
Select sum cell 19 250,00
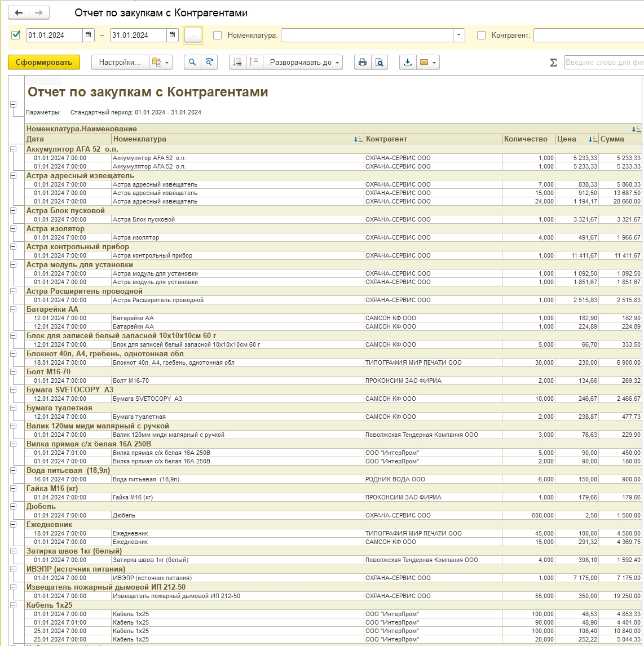pos(620,596)
